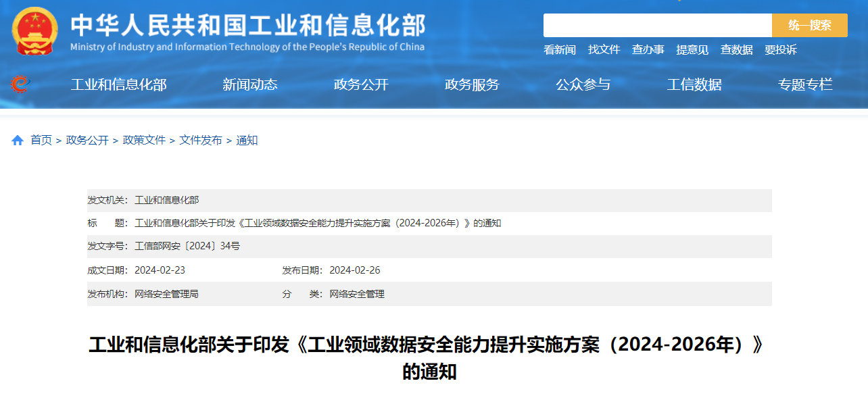This screenshot has width=868, height=402.
Task: Open 政务公开 in main navigation bar
Action: click(361, 84)
